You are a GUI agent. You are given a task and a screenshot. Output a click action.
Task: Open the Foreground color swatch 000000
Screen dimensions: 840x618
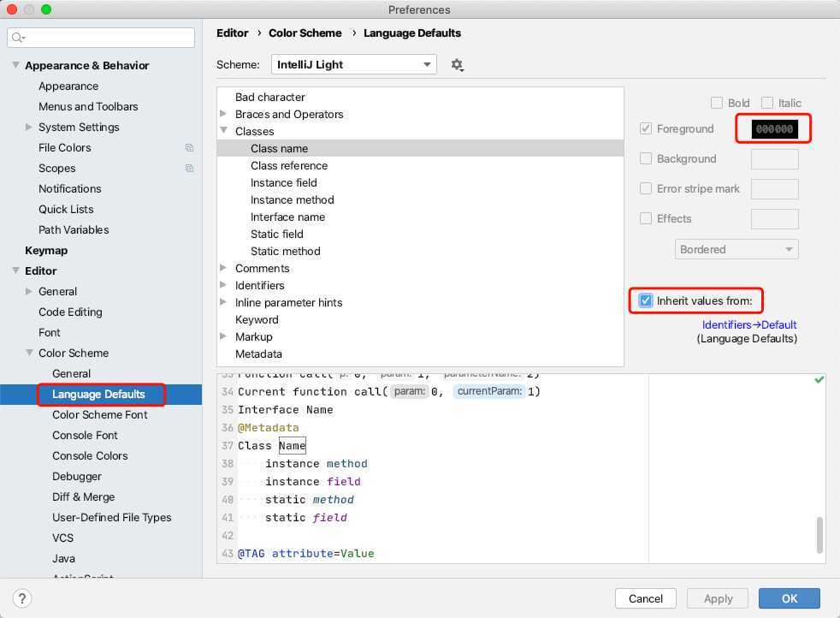pos(775,129)
